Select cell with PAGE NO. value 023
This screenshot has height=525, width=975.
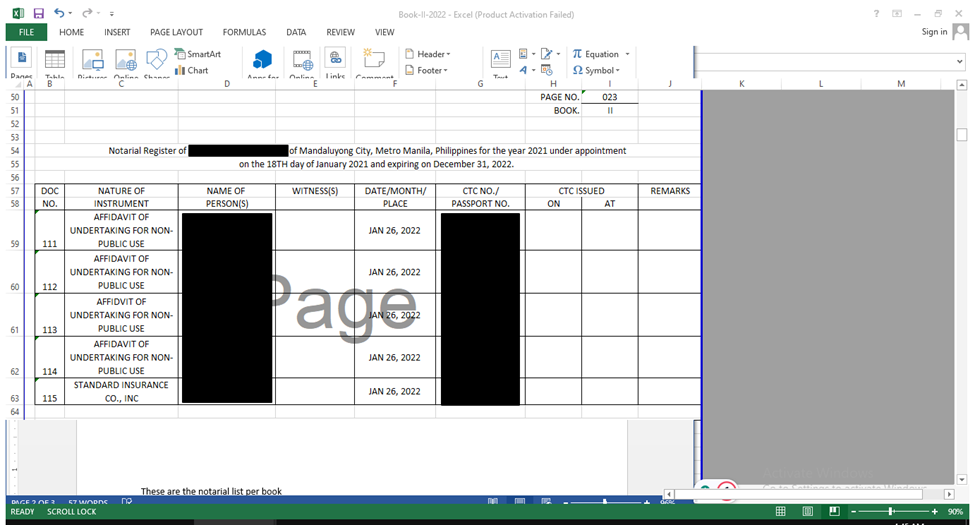click(609, 97)
